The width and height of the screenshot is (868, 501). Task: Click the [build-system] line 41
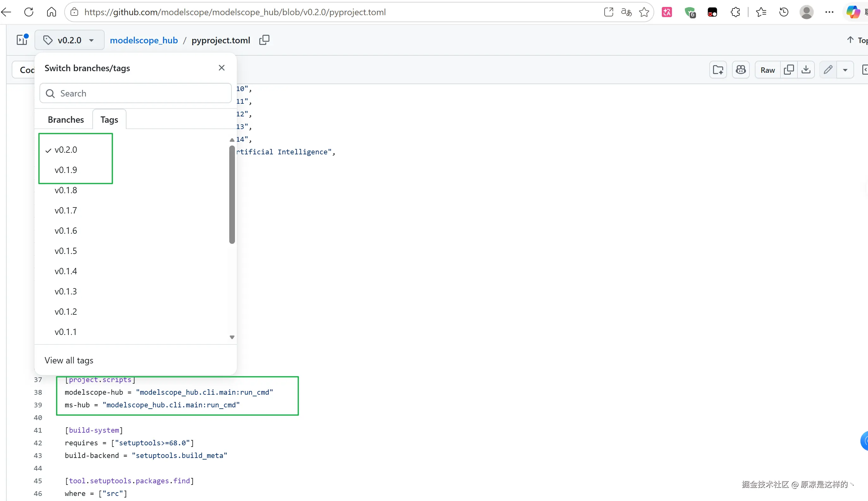coord(94,430)
